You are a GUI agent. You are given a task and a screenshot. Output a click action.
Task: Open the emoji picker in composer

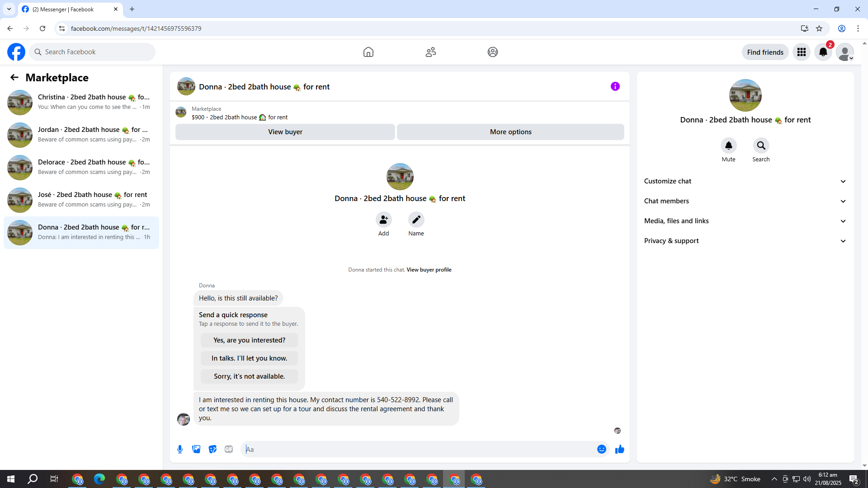[601, 449]
